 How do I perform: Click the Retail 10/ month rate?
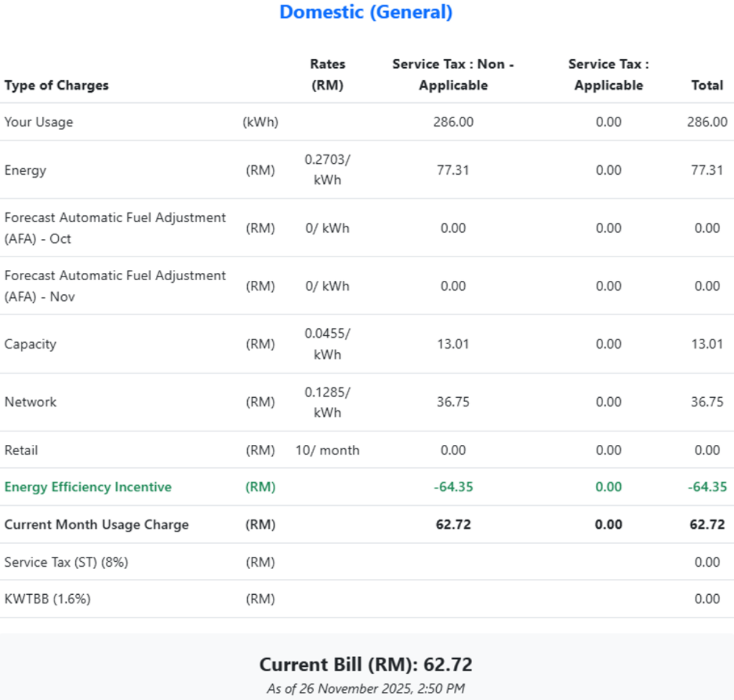[327, 450]
